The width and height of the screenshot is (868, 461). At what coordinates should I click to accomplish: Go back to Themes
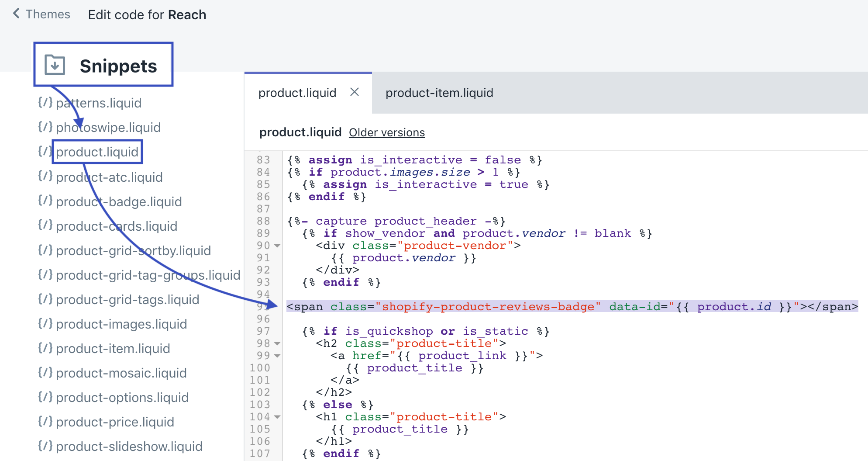coord(42,14)
